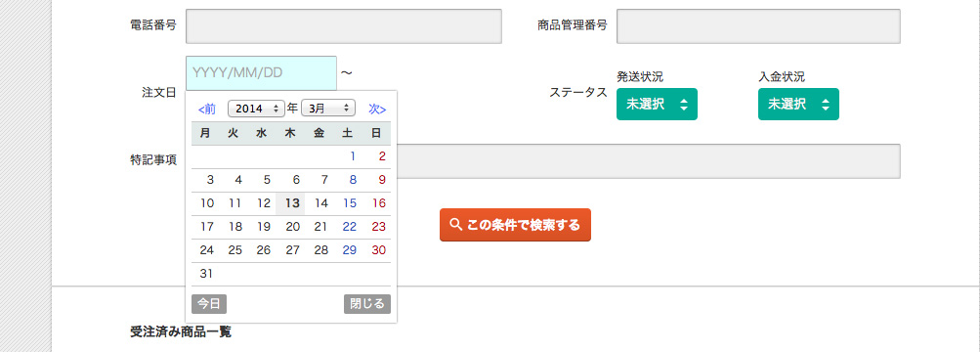The height and width of the screenshot is (352, 980).
Task: Pick Sunday March 30 in calendar
Action: [x=379, y=250]
